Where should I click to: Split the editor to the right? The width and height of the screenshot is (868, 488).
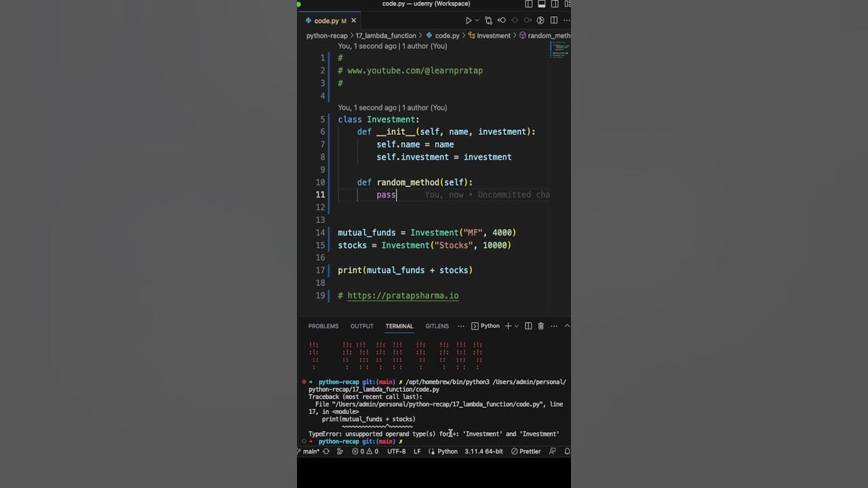(554, 21)
